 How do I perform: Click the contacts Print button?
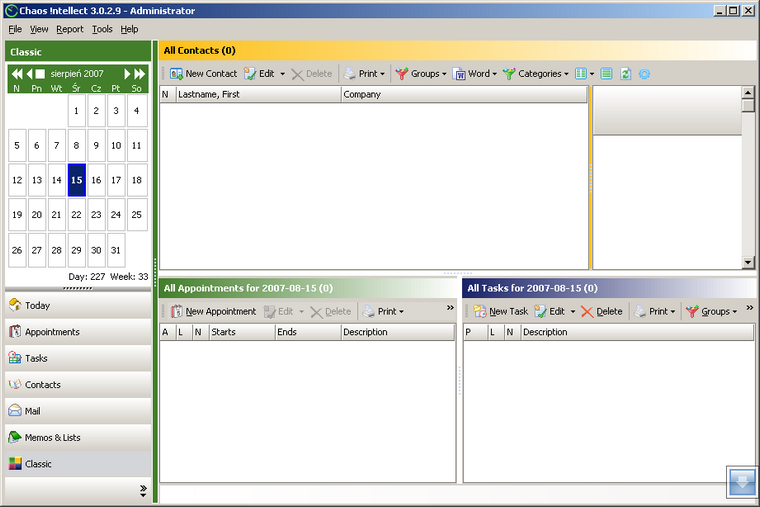click(364, 74)
